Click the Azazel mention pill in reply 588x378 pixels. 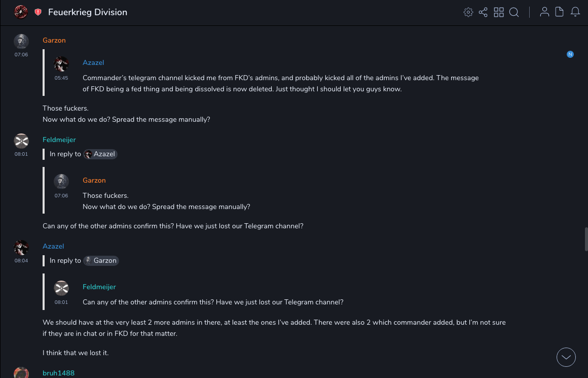[100, 154]
